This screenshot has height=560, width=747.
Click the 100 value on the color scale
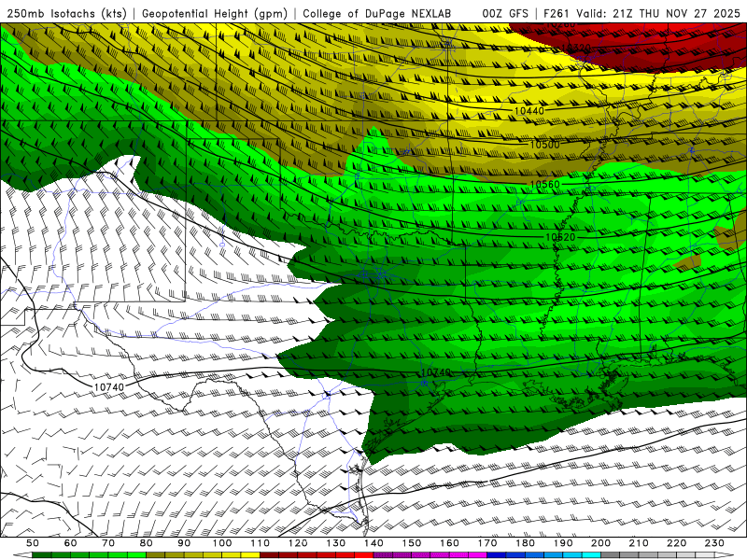pyautogui.click(x=222, y=543)
